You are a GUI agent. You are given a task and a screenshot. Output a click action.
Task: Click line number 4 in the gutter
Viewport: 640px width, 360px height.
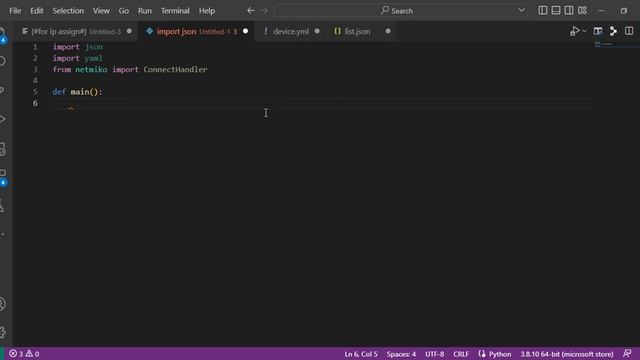coord(35,80)
